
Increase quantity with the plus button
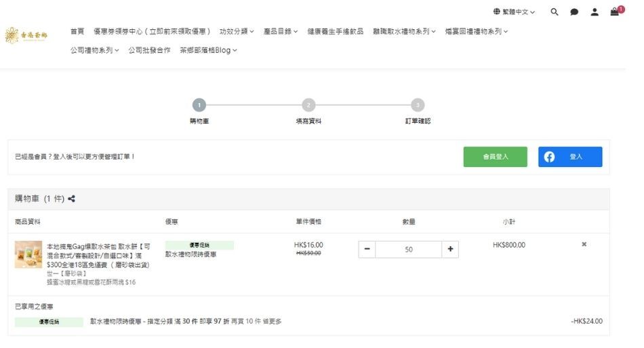450,250
